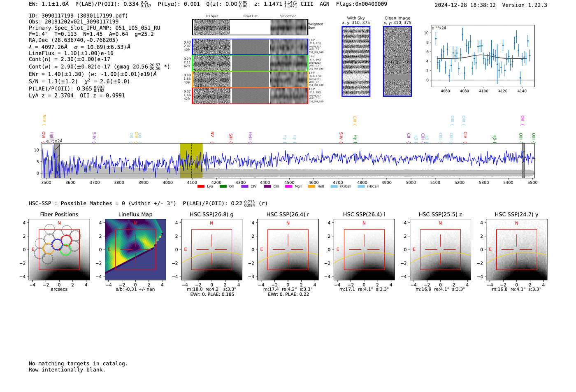Select the OII green legend swatch

pyautogui.click(x=223, y=186)
